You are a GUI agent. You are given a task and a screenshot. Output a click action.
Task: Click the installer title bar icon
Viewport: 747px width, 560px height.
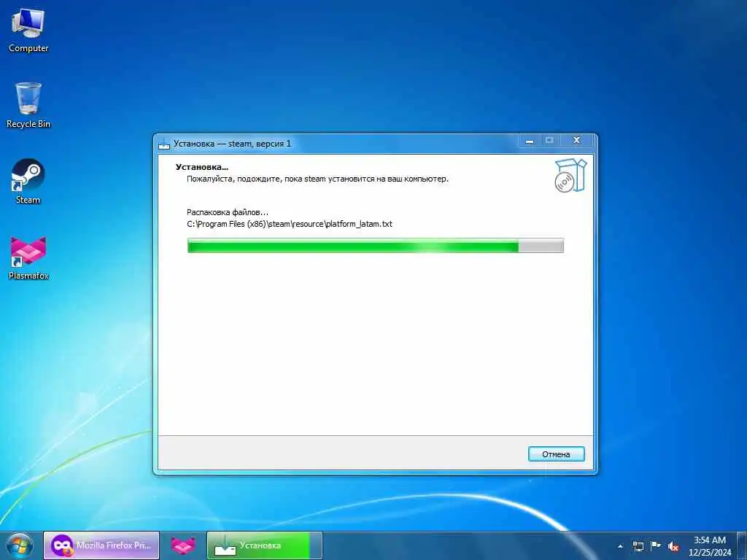coord(164,144)
